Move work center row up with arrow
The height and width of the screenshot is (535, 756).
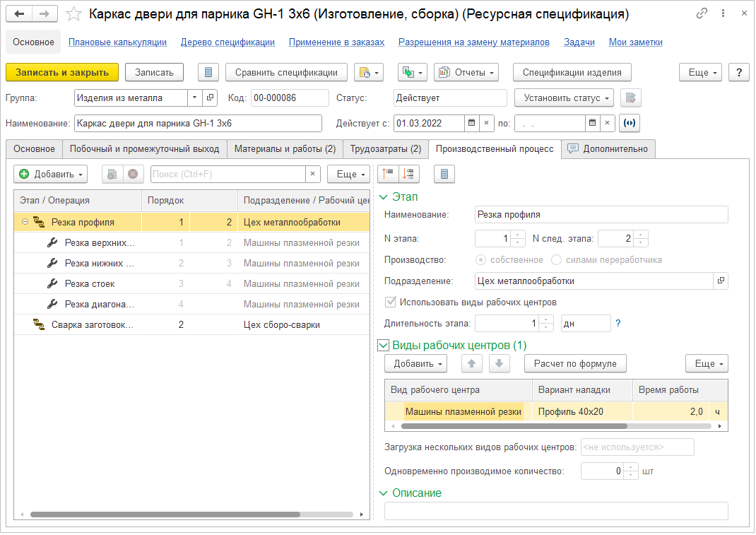[x=471, y=363]
